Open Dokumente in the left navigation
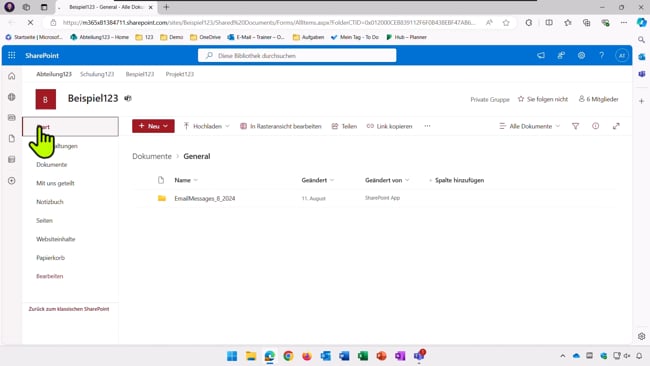Screen dimensions: 650x366 tap(51, 165)
